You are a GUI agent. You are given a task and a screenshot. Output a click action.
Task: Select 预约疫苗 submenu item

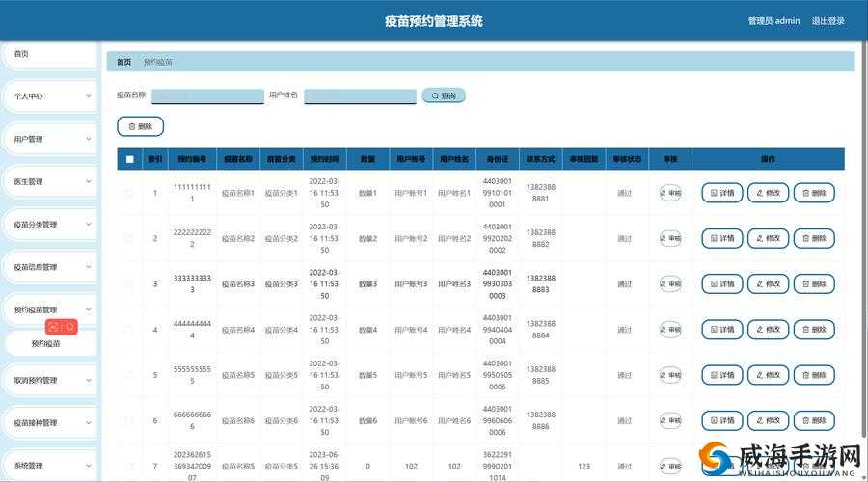(x=50, y=343)
